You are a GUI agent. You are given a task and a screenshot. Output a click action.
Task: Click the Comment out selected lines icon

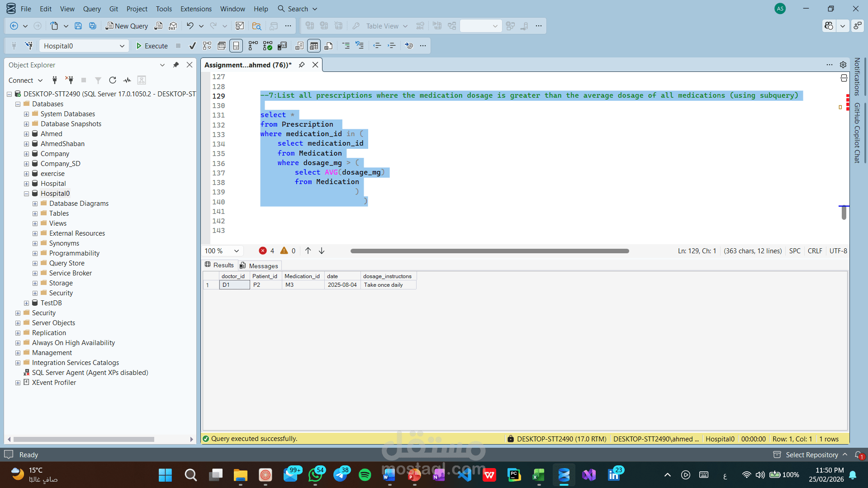tap(346, 46)
